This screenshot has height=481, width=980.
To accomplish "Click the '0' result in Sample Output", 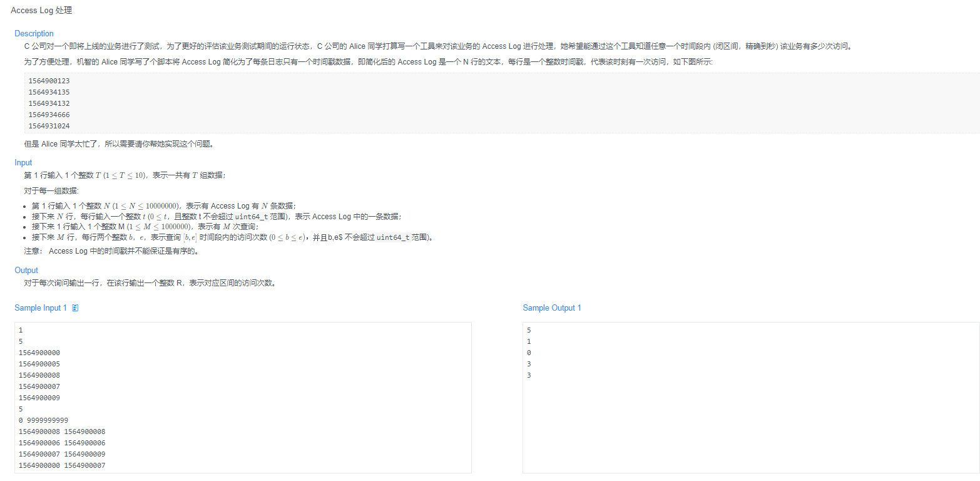I will coord(529,353).
